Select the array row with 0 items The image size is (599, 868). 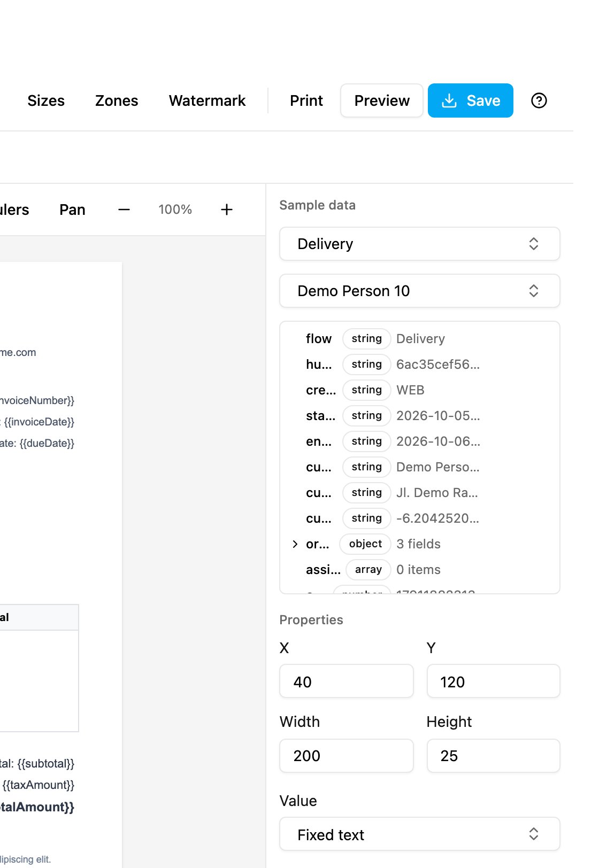click(420, 570)
